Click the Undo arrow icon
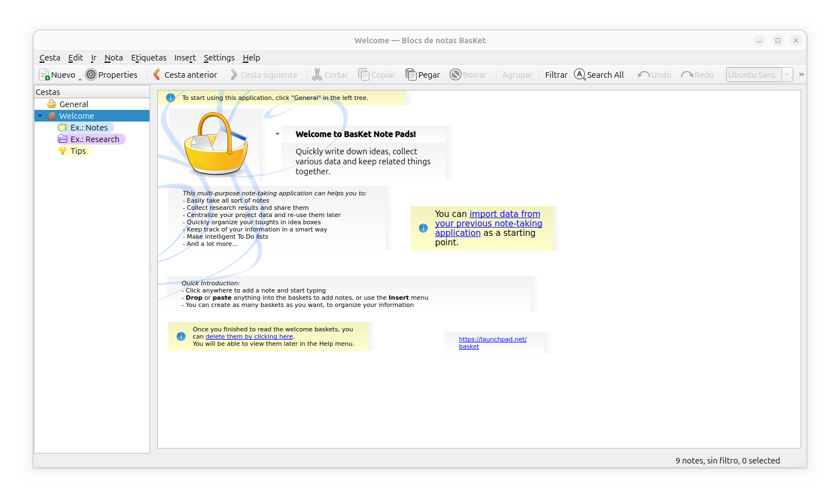Viewport: 840px width, 504px height. (x=644, y=74)
